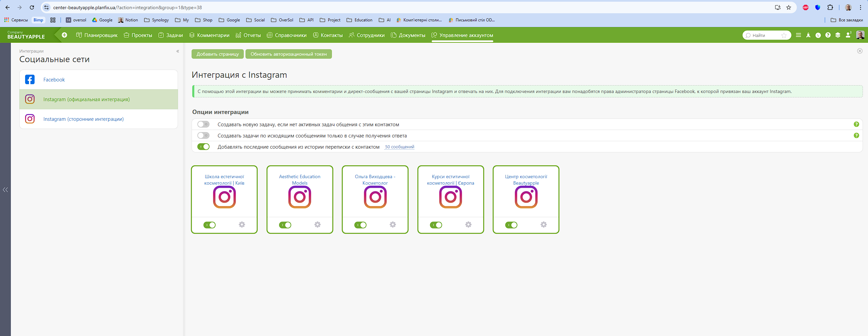Disable Ольга Виходцева page toggle
The height and width of the screenshot is (336, 868).
[x=360, y=225]
